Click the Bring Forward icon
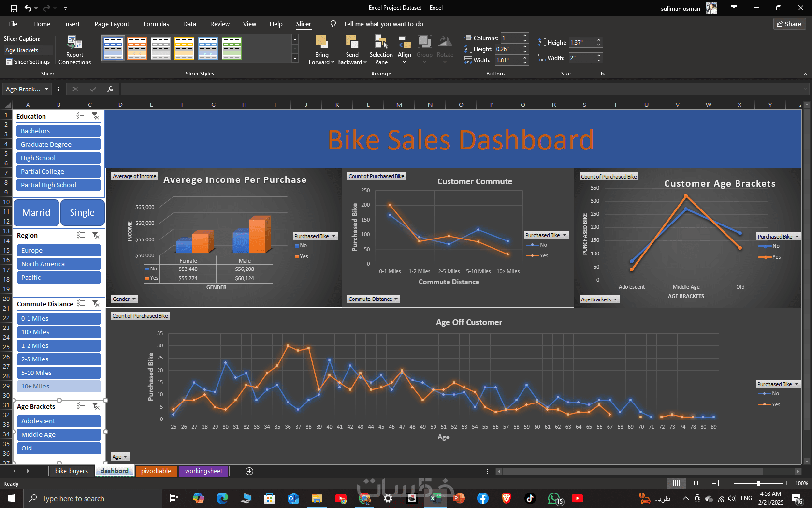The image size is (812, 508). click(321, 42)
